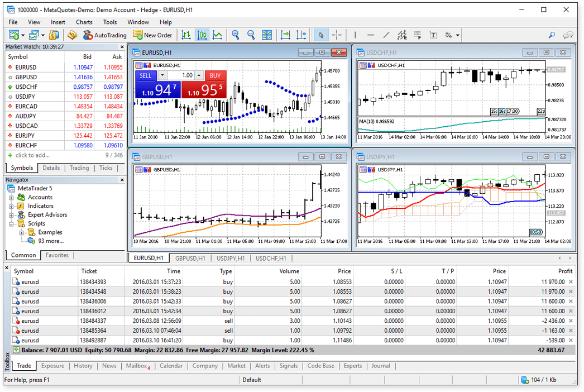Close the Market Watch panel
This screenshot has width=584, height=392.
[122, 47]
